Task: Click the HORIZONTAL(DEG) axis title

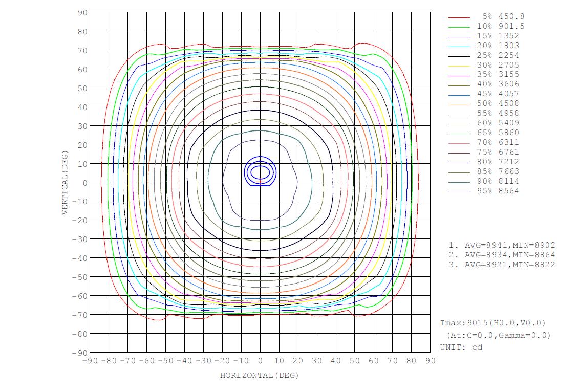Action: [259, 376]
